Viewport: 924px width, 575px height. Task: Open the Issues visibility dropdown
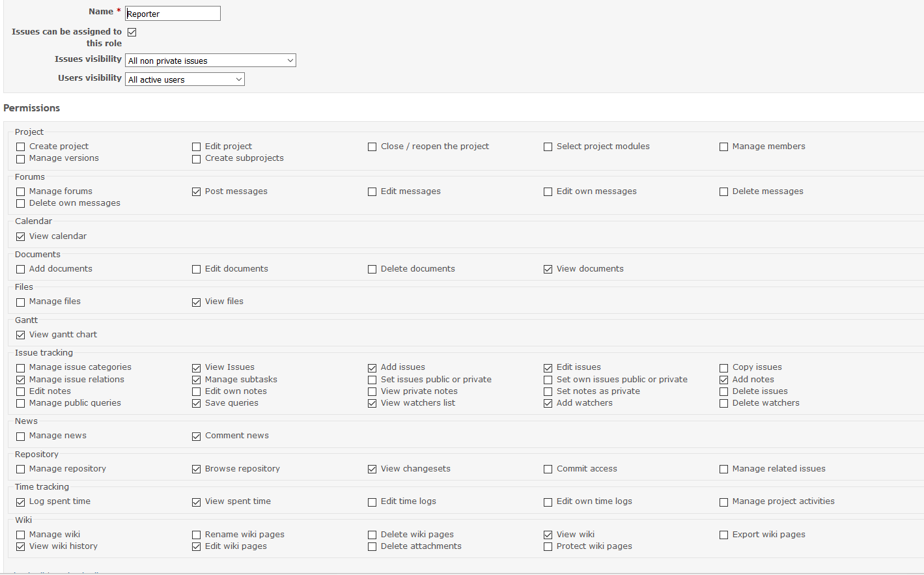[210, 61]
